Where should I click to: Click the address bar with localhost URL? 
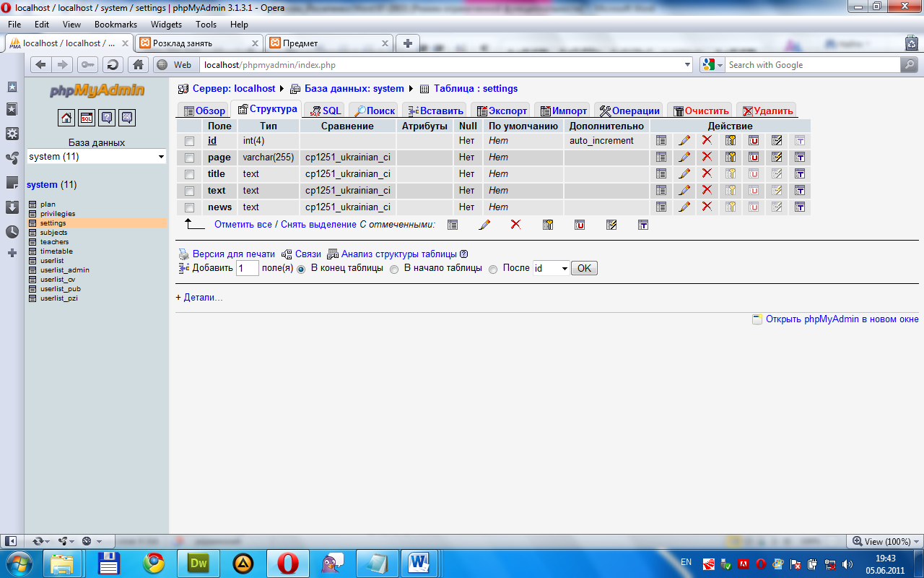click(440, 65)
